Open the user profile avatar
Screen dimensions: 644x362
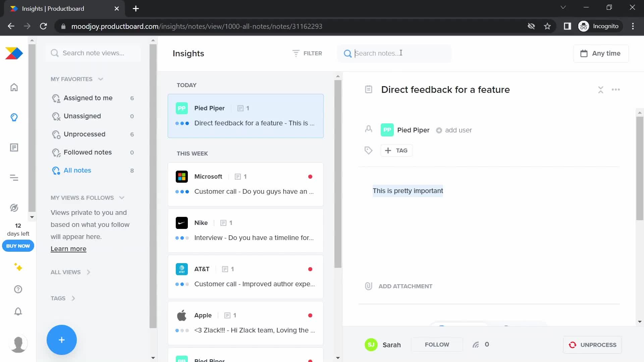click(x=18, y=344)
